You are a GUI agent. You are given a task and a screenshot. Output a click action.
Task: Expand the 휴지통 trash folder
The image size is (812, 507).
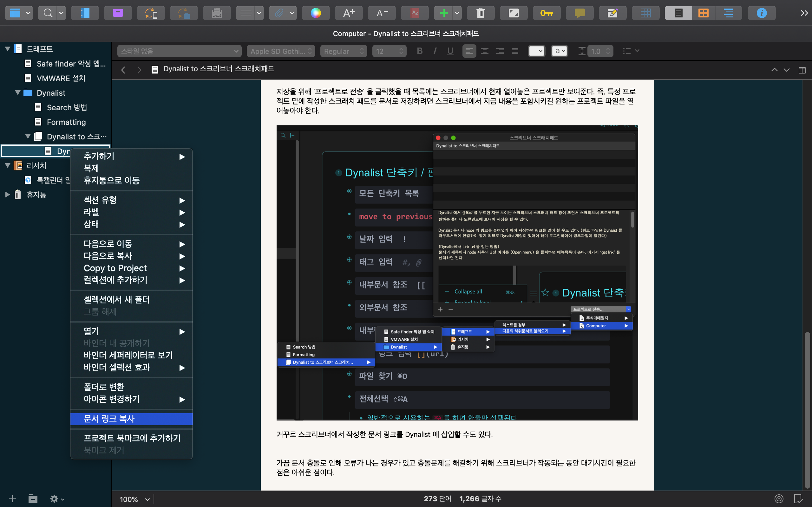pos(7,195)
